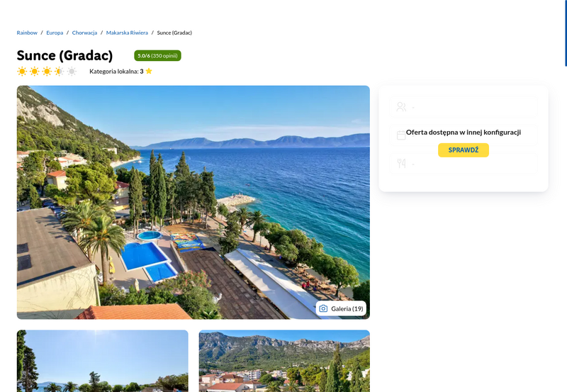Open Makarska Riwiera breadcrumb link
567x392 pixels.
pos(127,33)
